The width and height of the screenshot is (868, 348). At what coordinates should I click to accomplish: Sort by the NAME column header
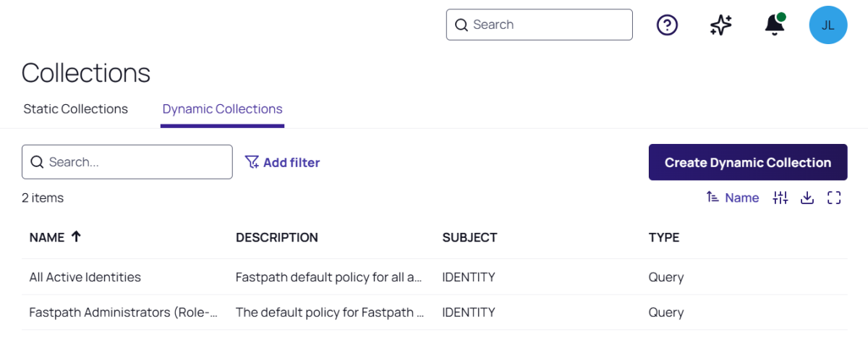[x=47, y=237]
